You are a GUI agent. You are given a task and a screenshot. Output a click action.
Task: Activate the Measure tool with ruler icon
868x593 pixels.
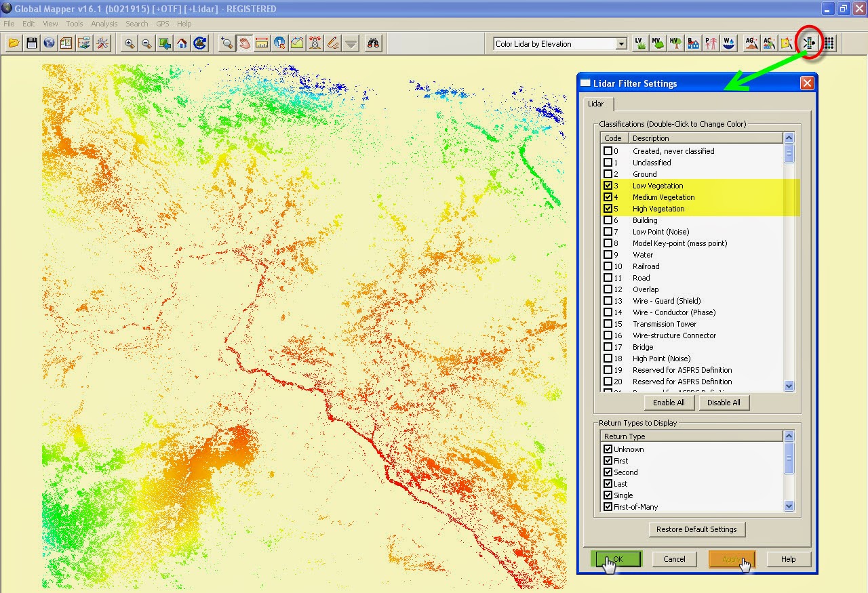click(262, 43)
